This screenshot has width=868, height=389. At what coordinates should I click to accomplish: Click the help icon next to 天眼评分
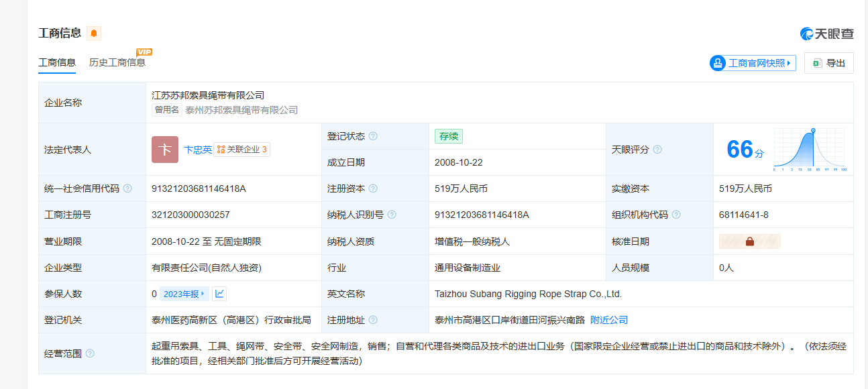(657, 150)
